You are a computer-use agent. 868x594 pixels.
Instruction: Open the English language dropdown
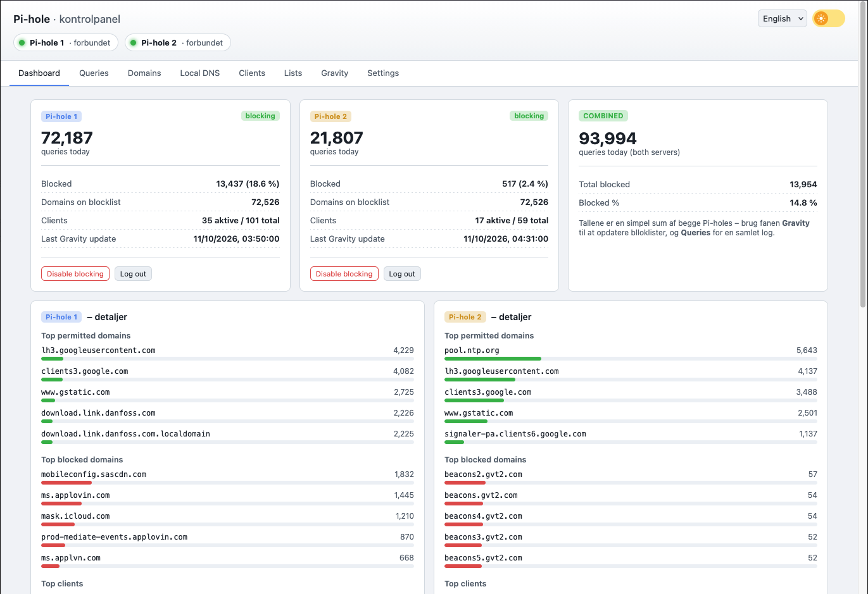[x=783, y=18]
